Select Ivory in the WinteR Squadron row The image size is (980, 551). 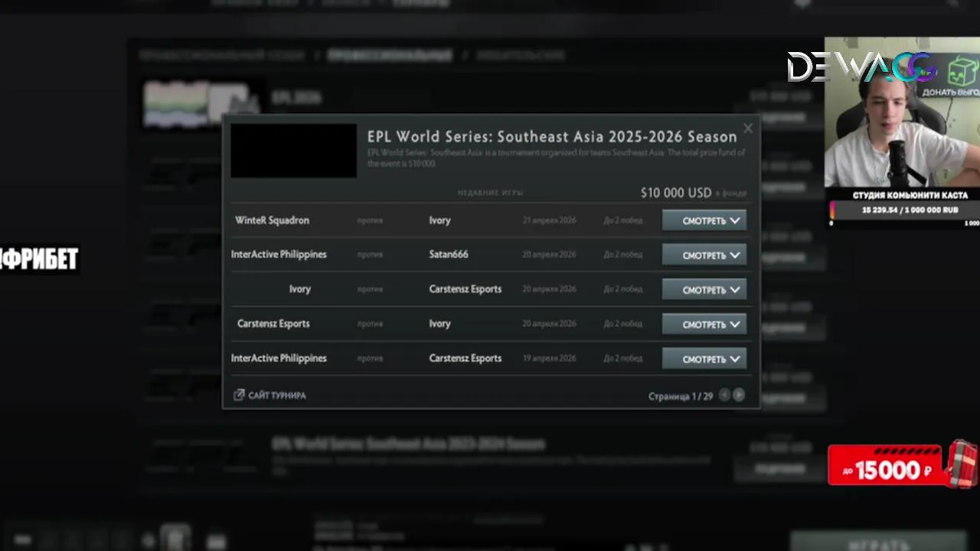(439, 220)
